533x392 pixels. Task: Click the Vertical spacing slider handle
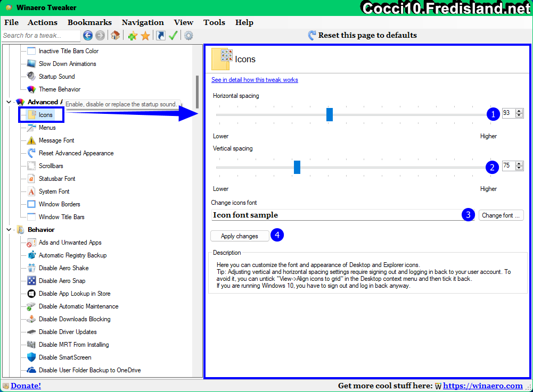[297, 167]
